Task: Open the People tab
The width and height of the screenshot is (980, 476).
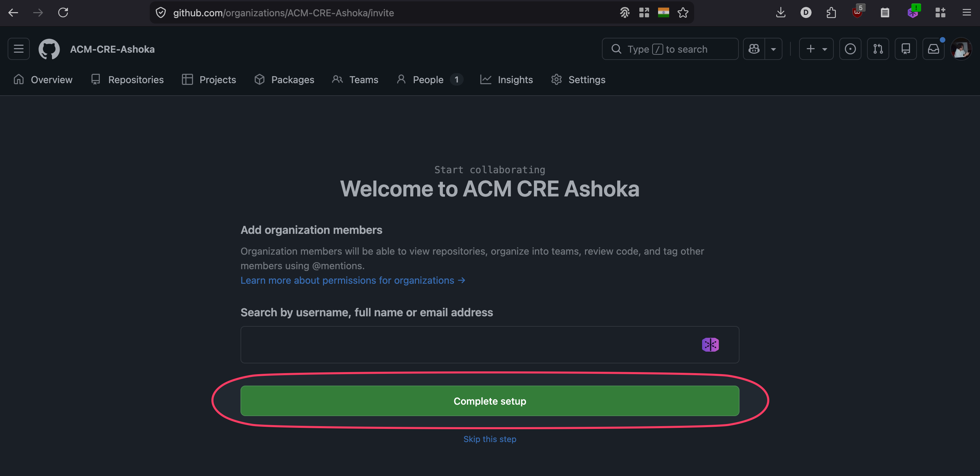Action: [430, 79]
